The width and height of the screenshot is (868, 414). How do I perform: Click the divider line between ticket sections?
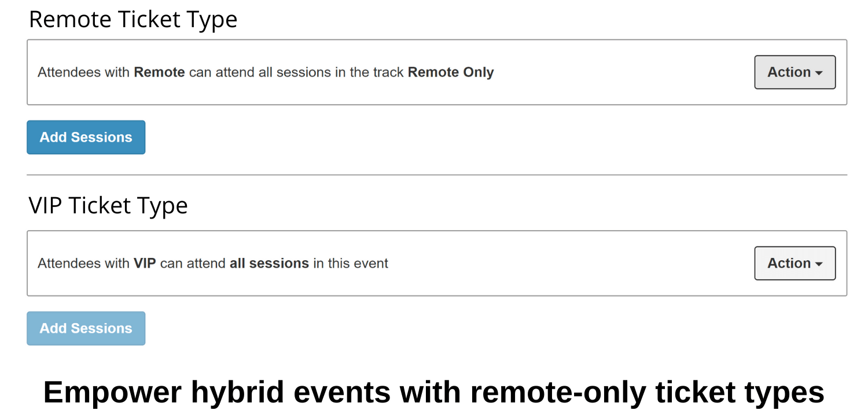(x=437, y=175)
